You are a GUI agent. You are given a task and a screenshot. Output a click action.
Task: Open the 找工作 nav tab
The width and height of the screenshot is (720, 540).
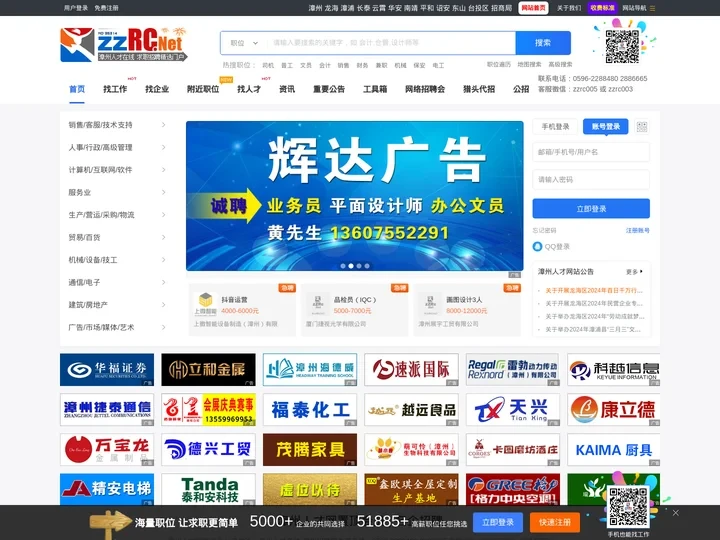115,89
